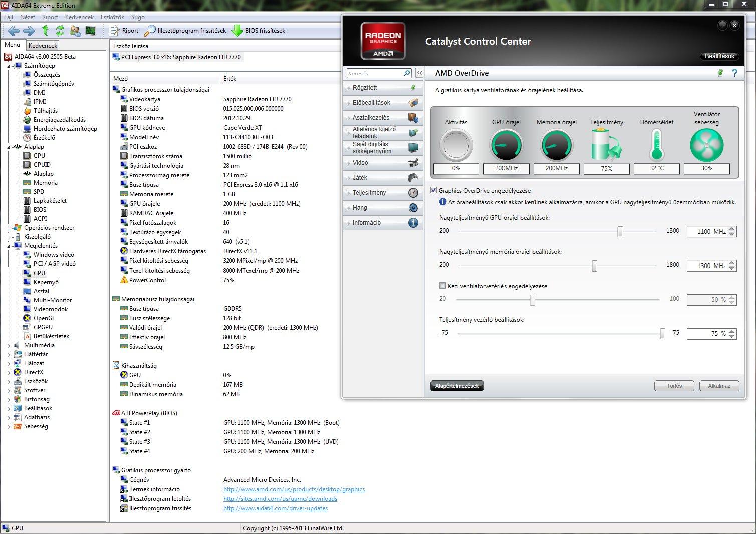Open the Fájl menu

pos(9,17)
